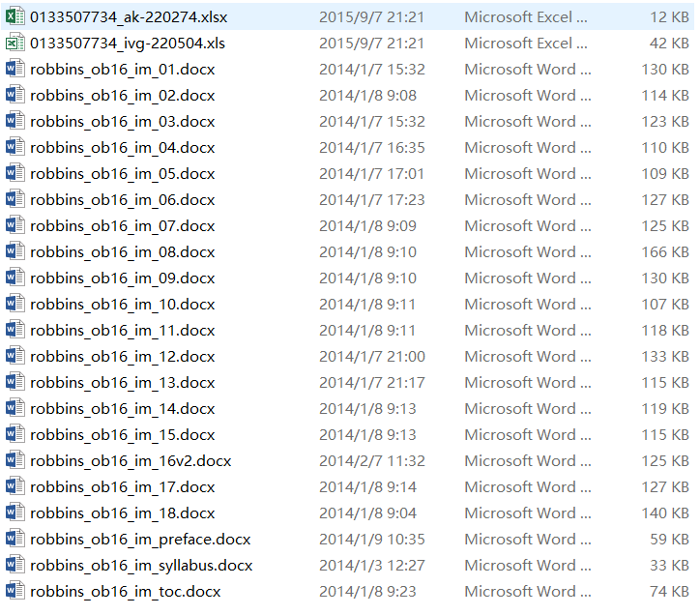Select file name robbins_ob16_im_01.docx
700x615 pixels.
(x=123, y=70)
